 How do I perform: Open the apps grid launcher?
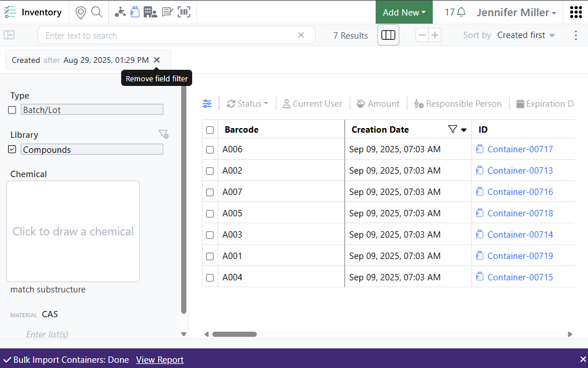575,12
